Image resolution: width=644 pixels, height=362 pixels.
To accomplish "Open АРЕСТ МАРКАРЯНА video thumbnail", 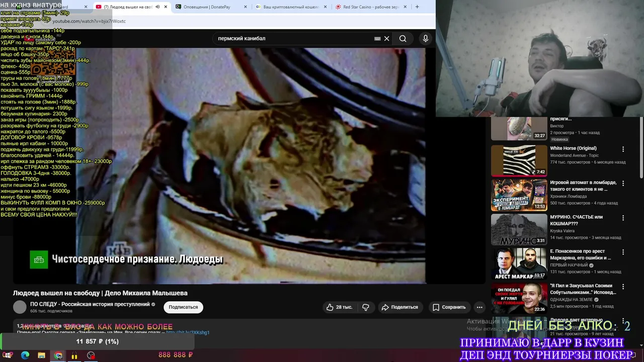I will pos(519,263).
